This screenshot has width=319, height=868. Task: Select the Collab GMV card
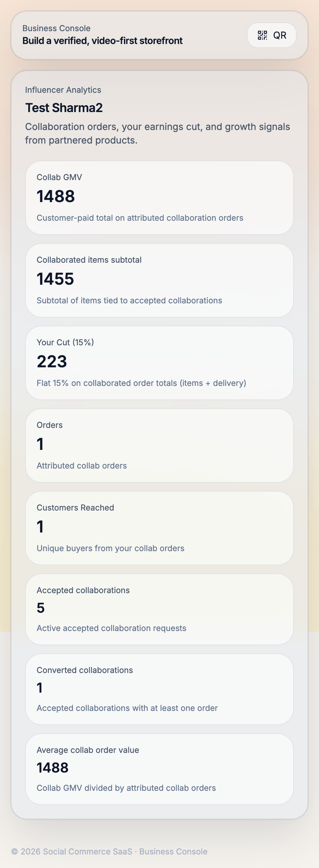pos(159,198)
